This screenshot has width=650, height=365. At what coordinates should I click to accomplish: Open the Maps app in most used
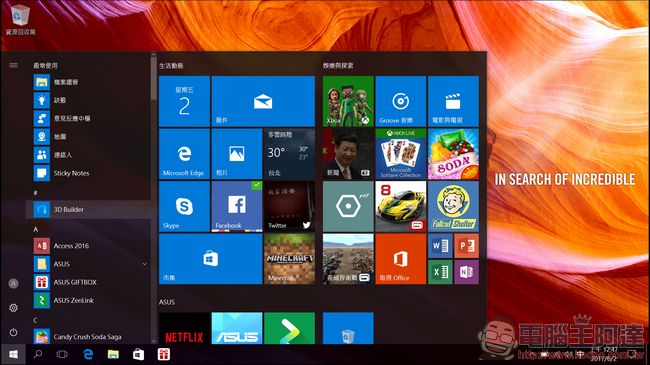[x=89, y=136]
